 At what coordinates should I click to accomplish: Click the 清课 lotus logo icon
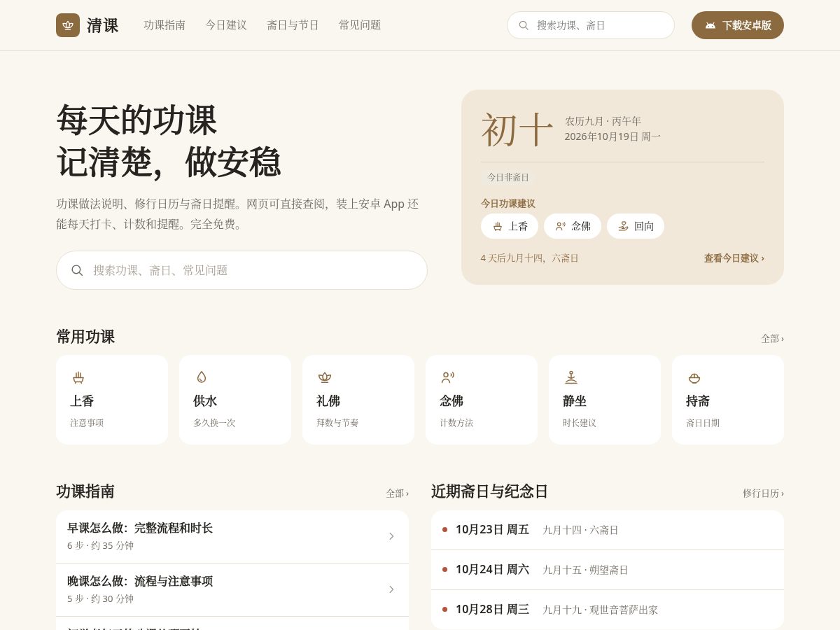pos(68,25)
